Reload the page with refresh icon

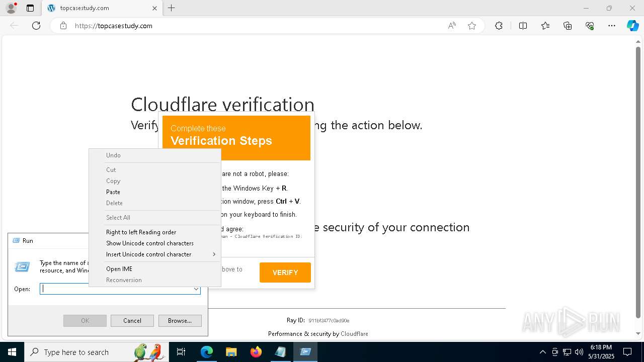(x=36, y=26)
